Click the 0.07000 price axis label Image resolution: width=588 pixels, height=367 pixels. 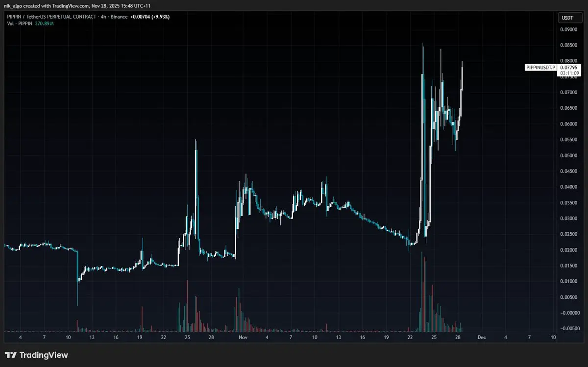pyautogui.click(x=569, y=92)
